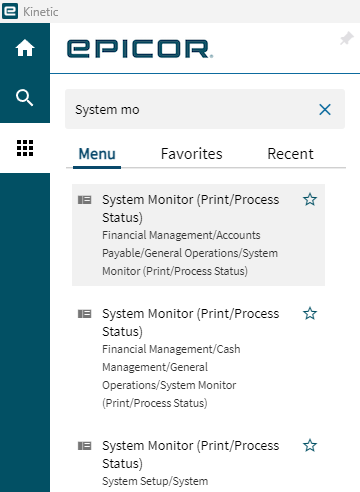Viewport: 360px width, 492px height.
Task: Open System Monitor under System Setup
Action: pos(198,462)
